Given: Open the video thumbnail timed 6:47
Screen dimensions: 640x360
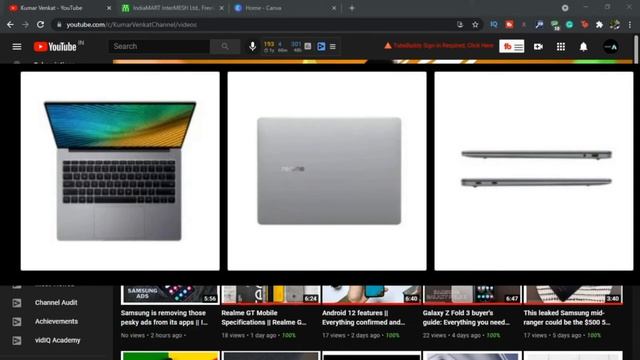Looking at the screenshot, I should (472, 295).
